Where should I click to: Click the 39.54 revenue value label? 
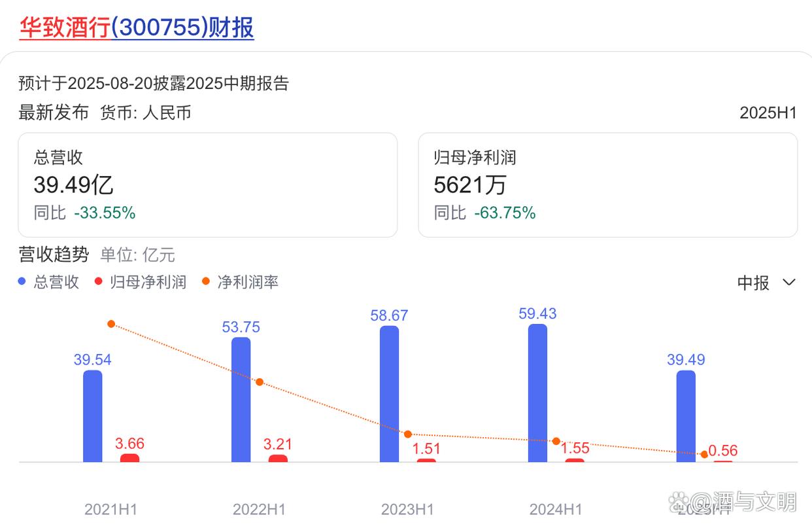92,360
